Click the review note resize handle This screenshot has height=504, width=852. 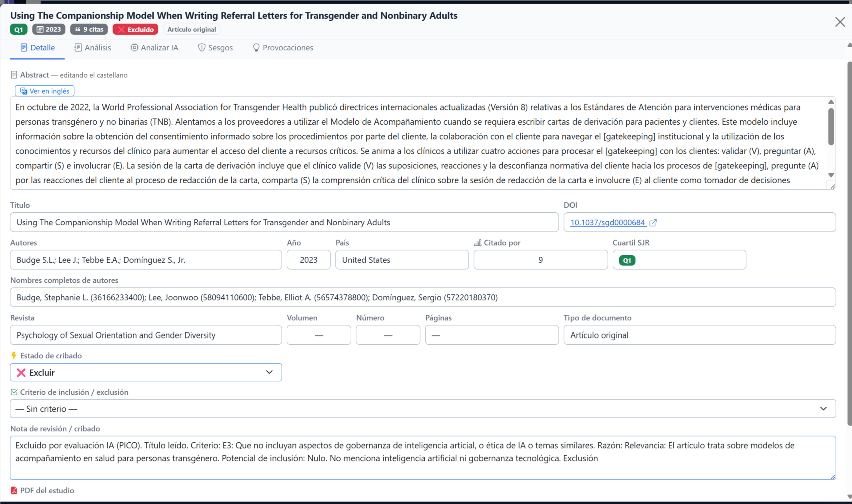(833, 476)
